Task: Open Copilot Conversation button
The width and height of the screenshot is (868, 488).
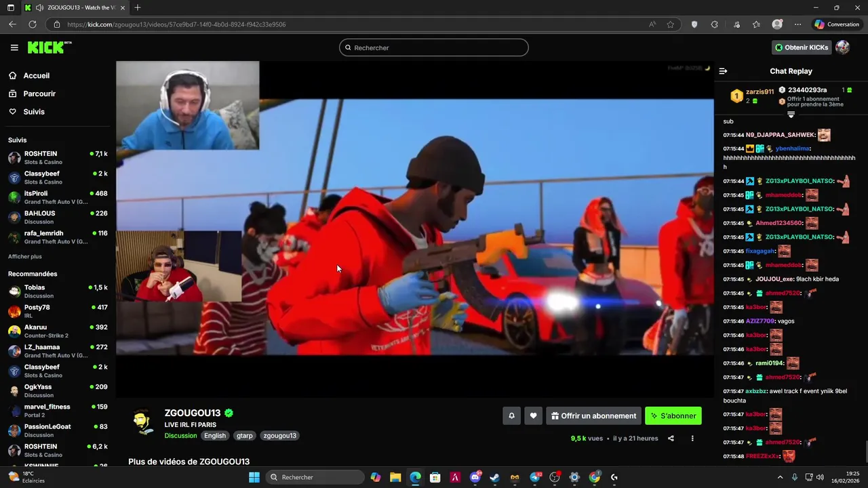Action: tap(837, 24)
